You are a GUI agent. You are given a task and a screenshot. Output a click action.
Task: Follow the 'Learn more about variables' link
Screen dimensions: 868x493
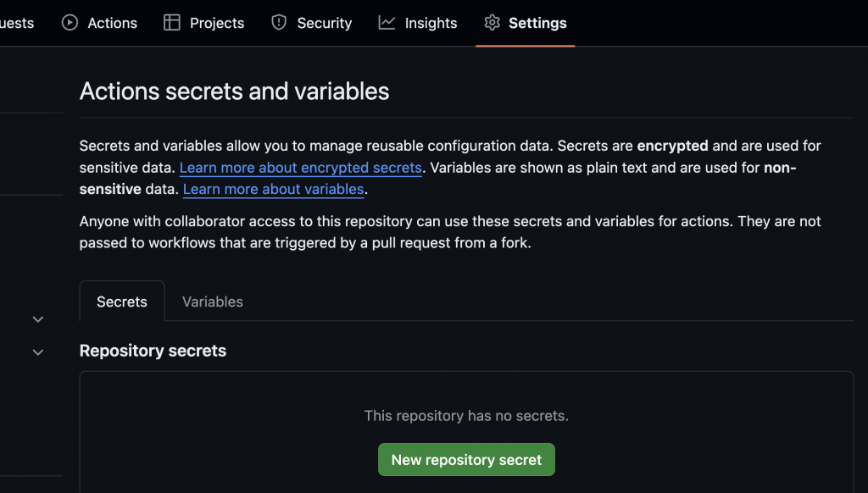(273, 189)
